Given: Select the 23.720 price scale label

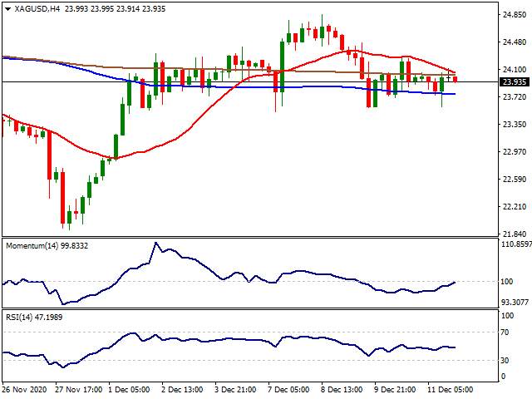Looking at the screenshot, I should tap(515, 97).
